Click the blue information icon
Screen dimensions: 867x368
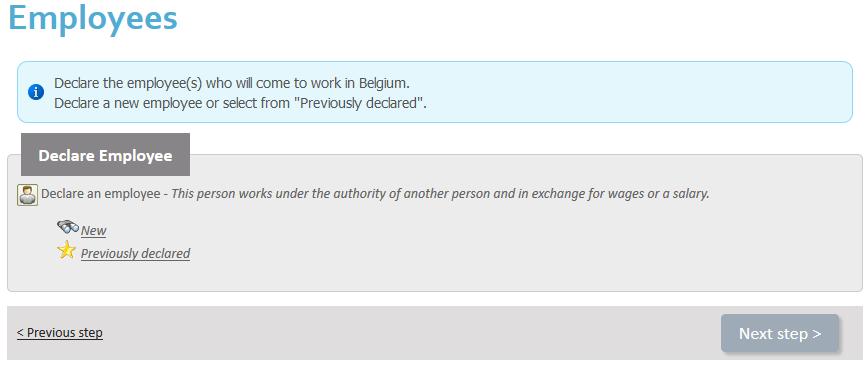[x=36, y=92]
